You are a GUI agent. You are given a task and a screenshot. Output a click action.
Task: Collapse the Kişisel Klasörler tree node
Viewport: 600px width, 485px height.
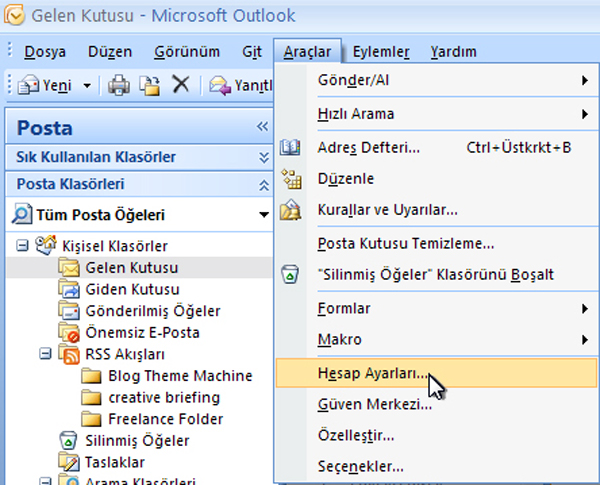click(x=22, y=245)
